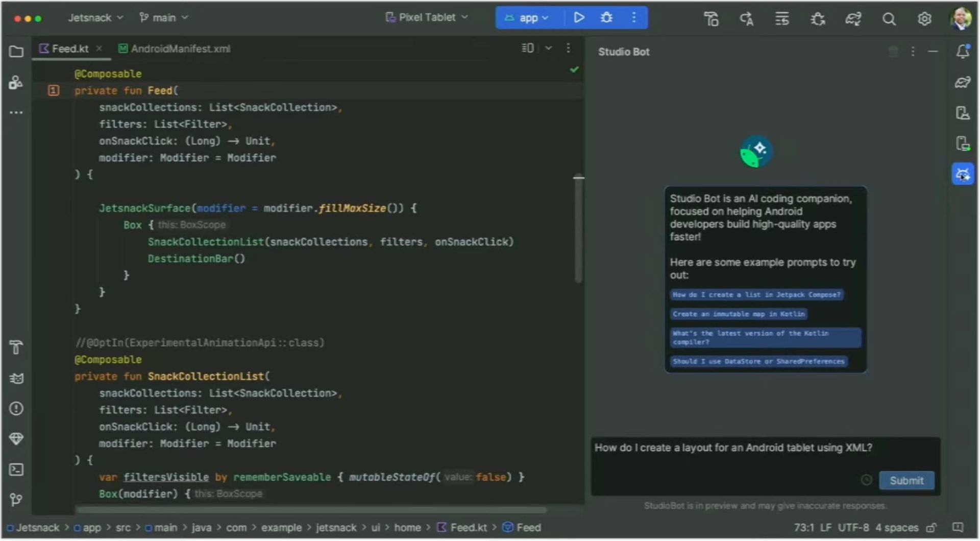Open Running Devices right sidebar icon

(963, 144)
